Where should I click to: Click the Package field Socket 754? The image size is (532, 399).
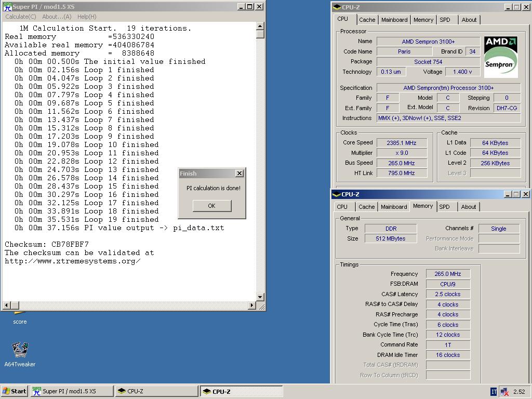pos(428,62)
